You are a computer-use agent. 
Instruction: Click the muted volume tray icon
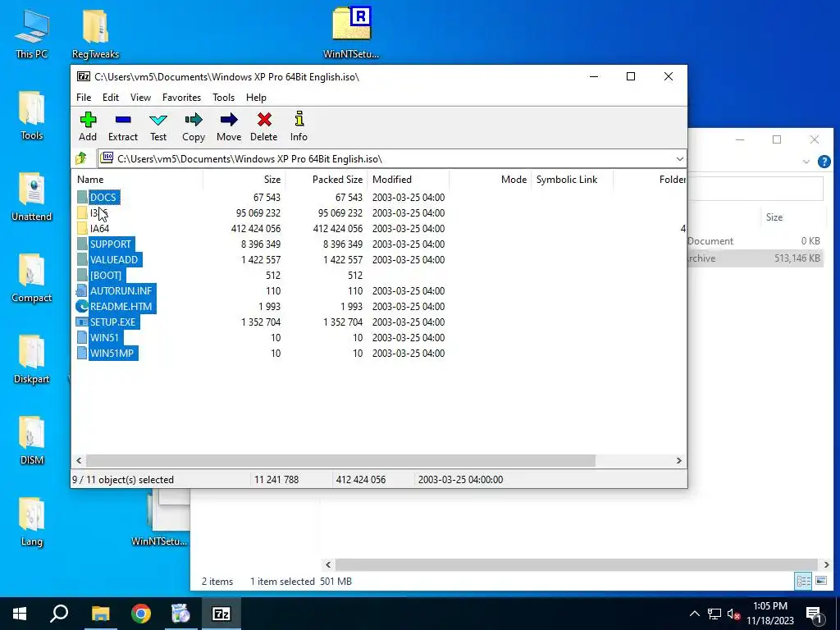[733, 614]
